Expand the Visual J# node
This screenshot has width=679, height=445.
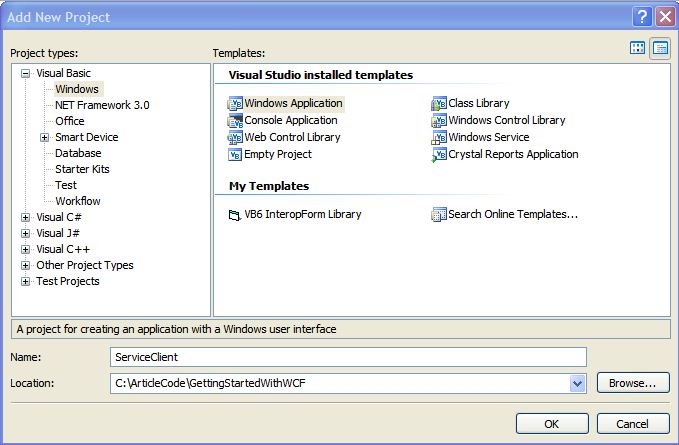[26, 234]
